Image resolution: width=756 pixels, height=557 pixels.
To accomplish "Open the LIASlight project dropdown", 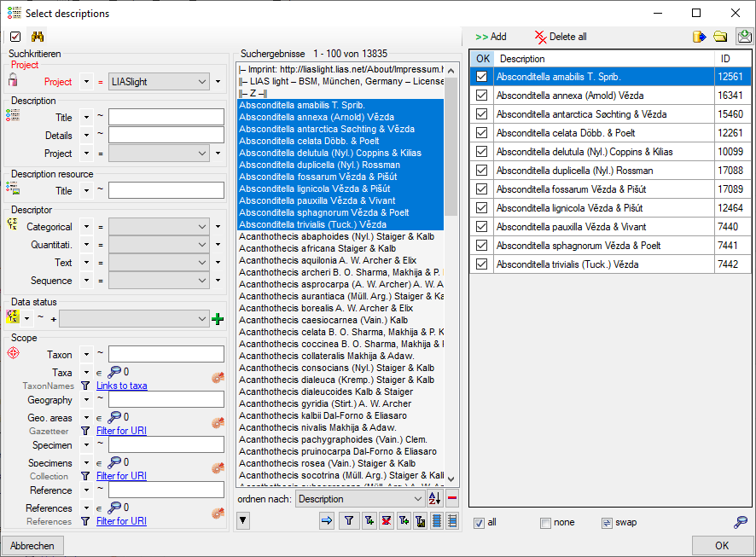I will pyautogui.click(x=159, y=82).
